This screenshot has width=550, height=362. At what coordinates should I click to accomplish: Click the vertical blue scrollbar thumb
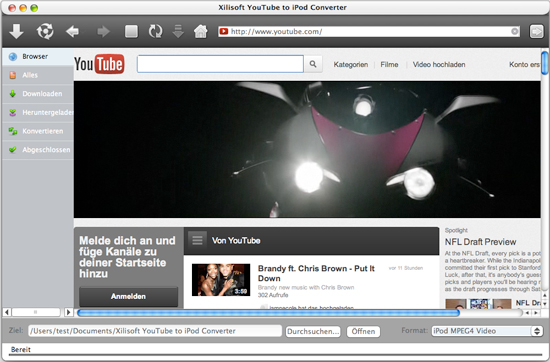tap(544, 63)
